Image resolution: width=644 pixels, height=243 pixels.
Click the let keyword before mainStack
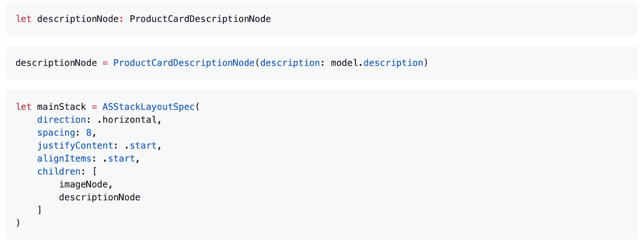point(23,107)
